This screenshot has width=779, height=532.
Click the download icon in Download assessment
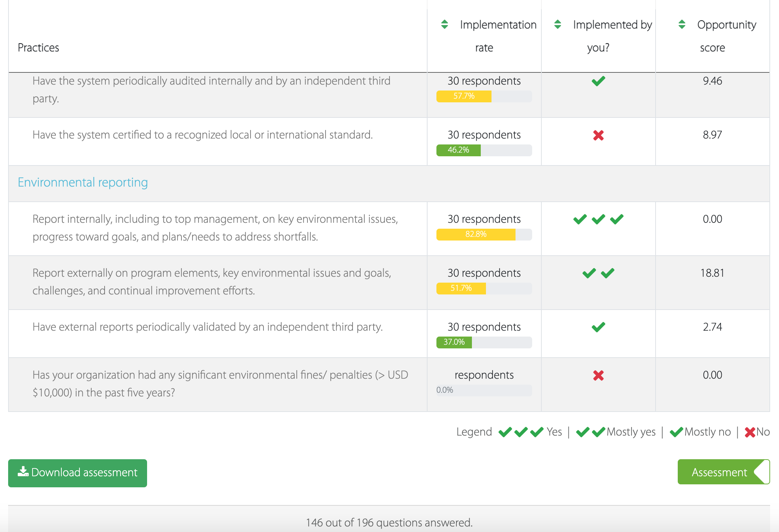point(23,472)
